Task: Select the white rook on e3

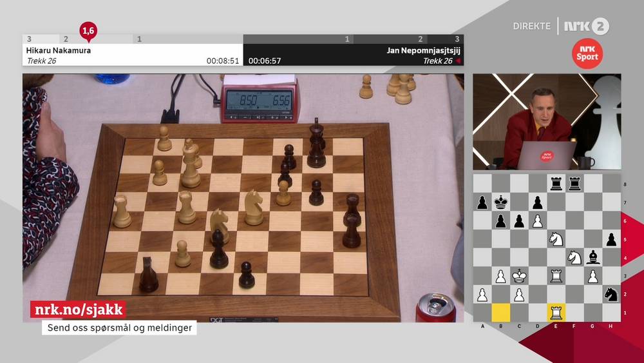Action: tap(556, 276)
